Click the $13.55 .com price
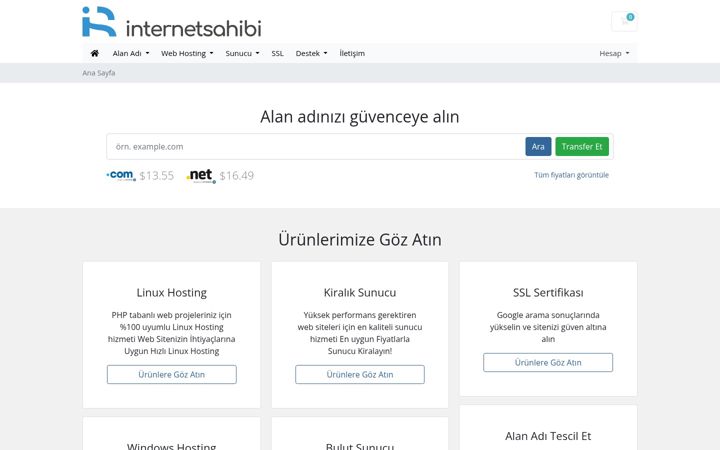Image resolution: width=720 pixels, height=450 pixels. coord(157,176)
